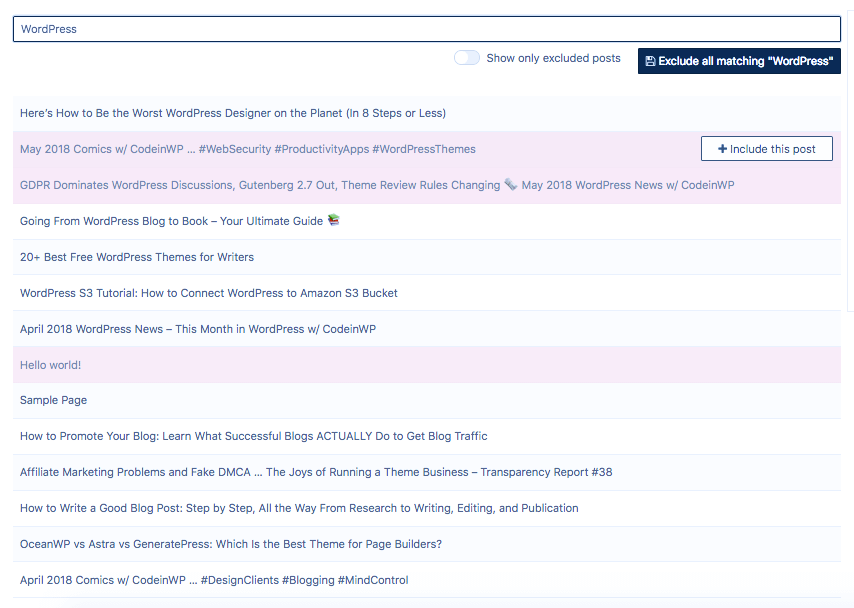Select April 2018 WordPress News post

[198, 329]
